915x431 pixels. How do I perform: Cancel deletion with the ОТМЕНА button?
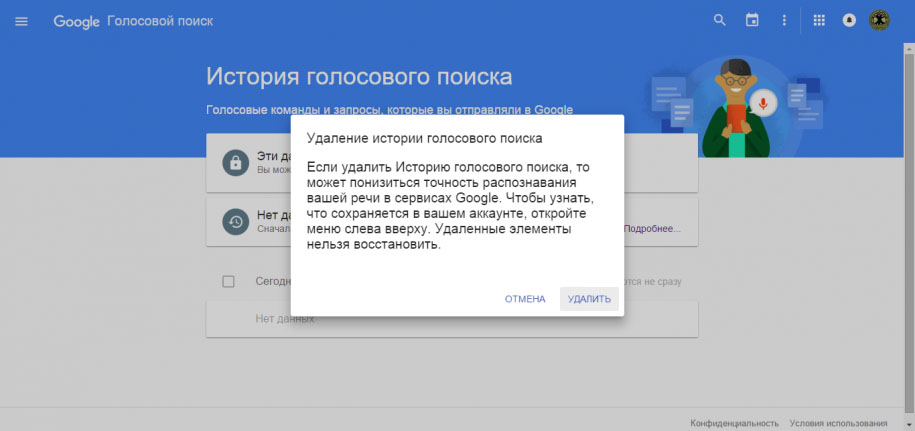525,299
